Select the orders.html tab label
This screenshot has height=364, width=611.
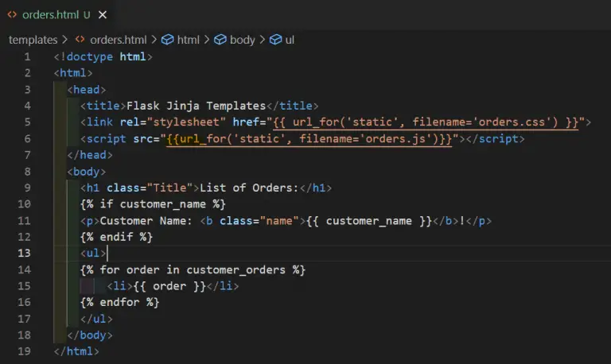pyautogui.click(x=50, y=14)
